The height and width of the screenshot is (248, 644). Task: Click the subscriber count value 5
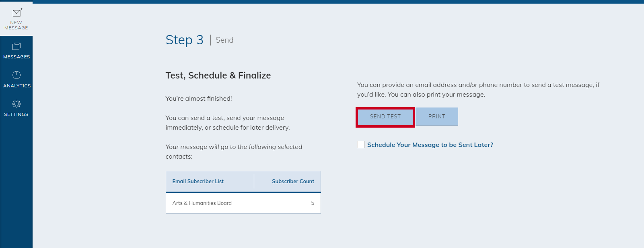coord(313,203)
